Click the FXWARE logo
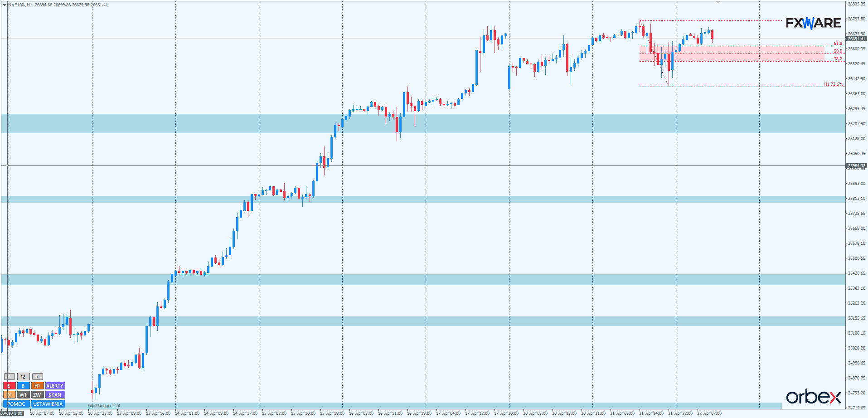 coord(813,23)
